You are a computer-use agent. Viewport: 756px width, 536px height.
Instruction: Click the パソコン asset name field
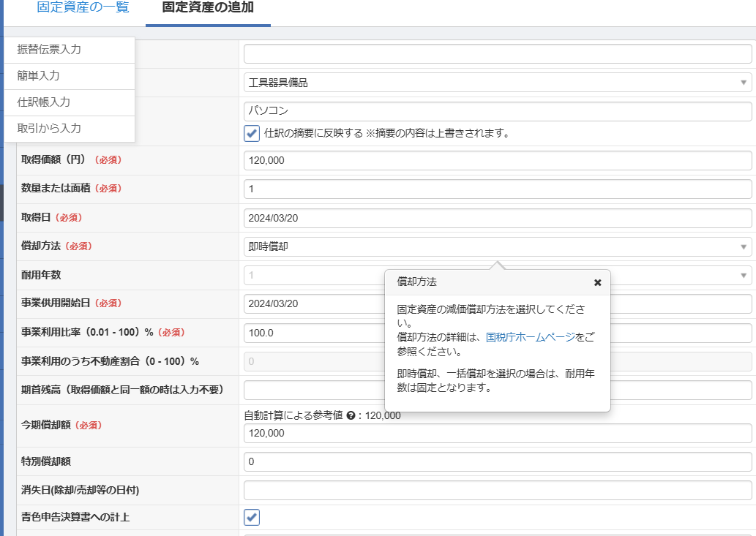[498, 111]
